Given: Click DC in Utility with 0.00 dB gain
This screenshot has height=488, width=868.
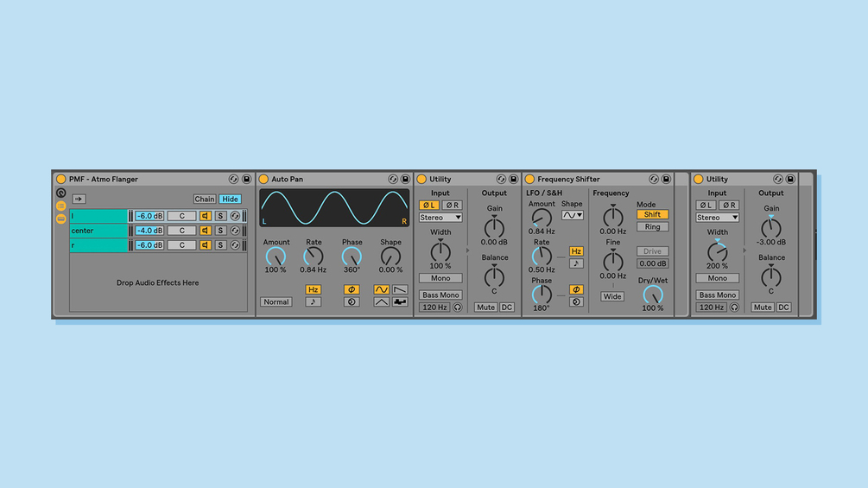Looking at the screenshot, I should click(506, 307).
